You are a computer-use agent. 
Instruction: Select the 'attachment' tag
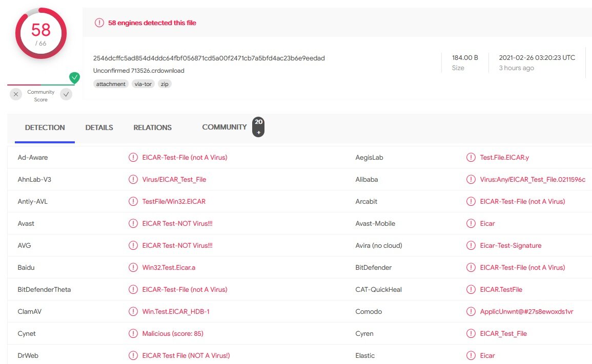[111, 84]
